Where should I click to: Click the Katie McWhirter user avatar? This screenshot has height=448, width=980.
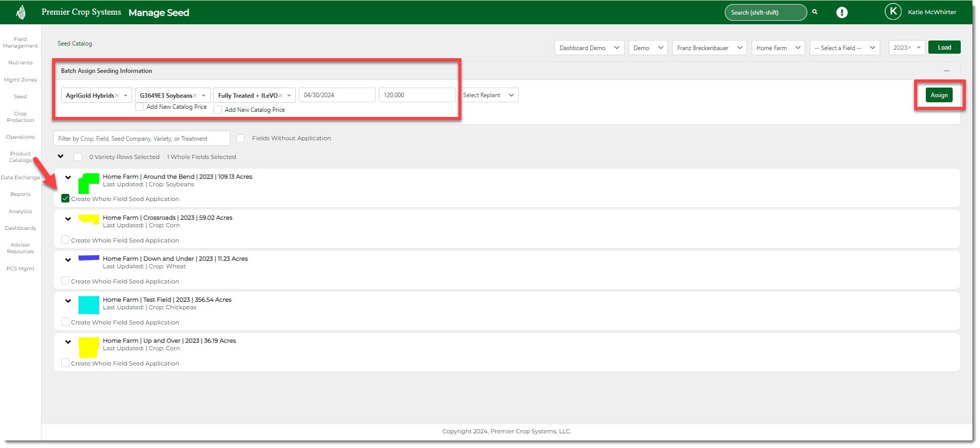tap(893, 12)
